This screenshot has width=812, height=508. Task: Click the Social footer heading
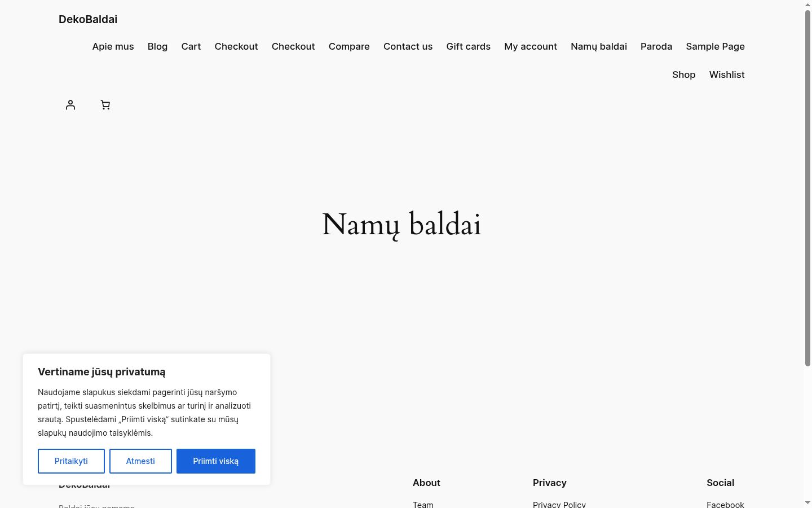[x=720, y=483]
